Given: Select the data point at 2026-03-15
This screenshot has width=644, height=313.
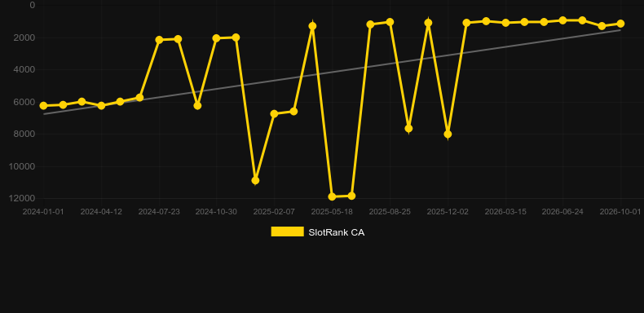Looking at the screenshot, I should [505, 23].
